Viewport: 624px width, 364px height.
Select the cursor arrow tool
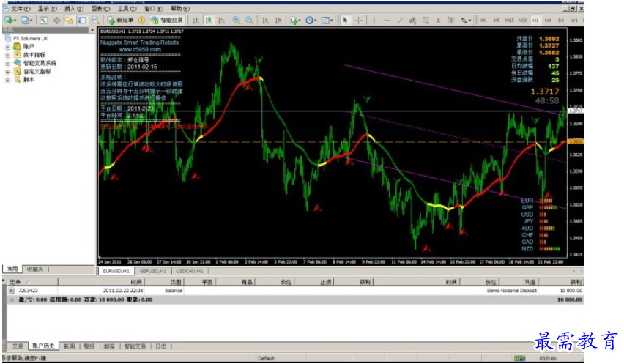(346, 20)
